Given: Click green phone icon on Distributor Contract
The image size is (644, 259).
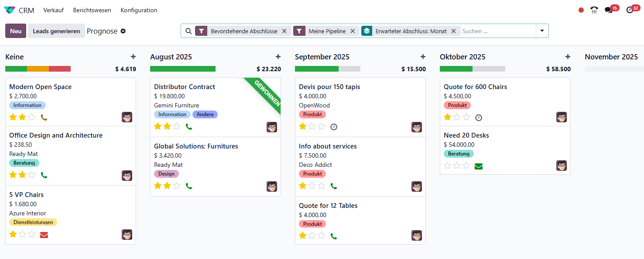Looking at the screenshot, I should pyautogui.click(x=189, y=127).
